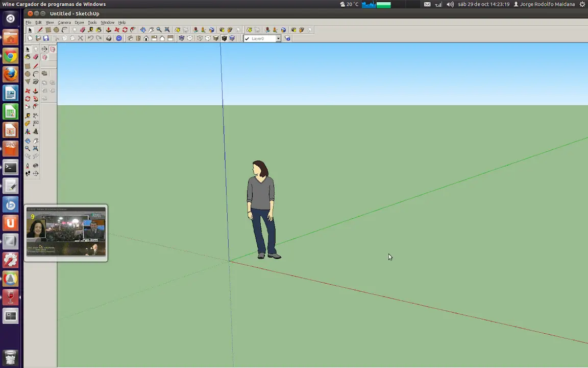Viewport: 588px width, 368px height.
Task: Open the Layer Manager button beside Layer0
Action: (288, 38)
